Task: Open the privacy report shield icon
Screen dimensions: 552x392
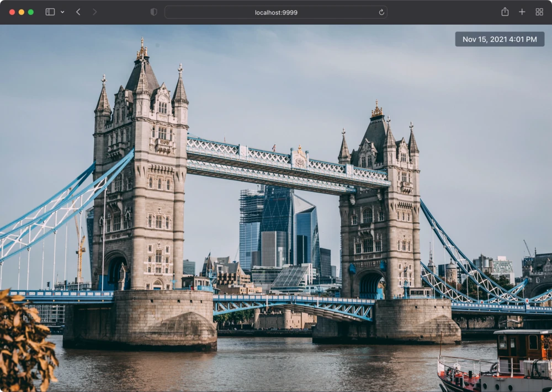Action: pyautogui.click(x=153, y=12)
